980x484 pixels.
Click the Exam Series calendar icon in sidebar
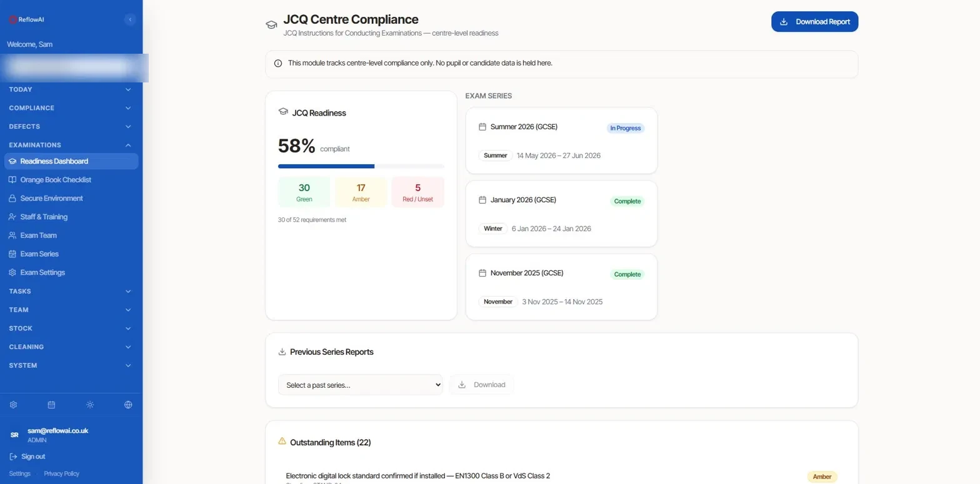coord(12,254)
